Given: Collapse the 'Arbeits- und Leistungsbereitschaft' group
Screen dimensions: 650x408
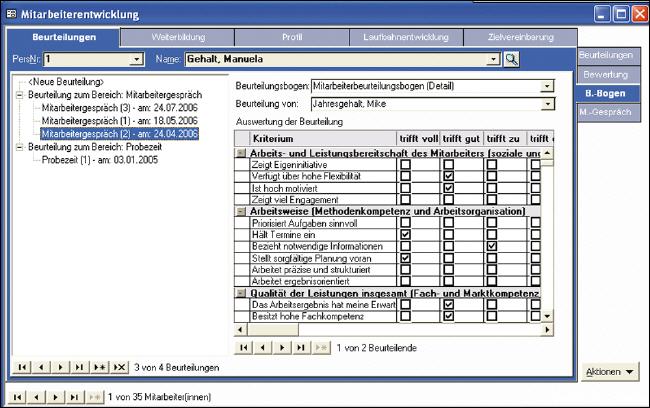Looking at the screenshot, I should [241, 153].
